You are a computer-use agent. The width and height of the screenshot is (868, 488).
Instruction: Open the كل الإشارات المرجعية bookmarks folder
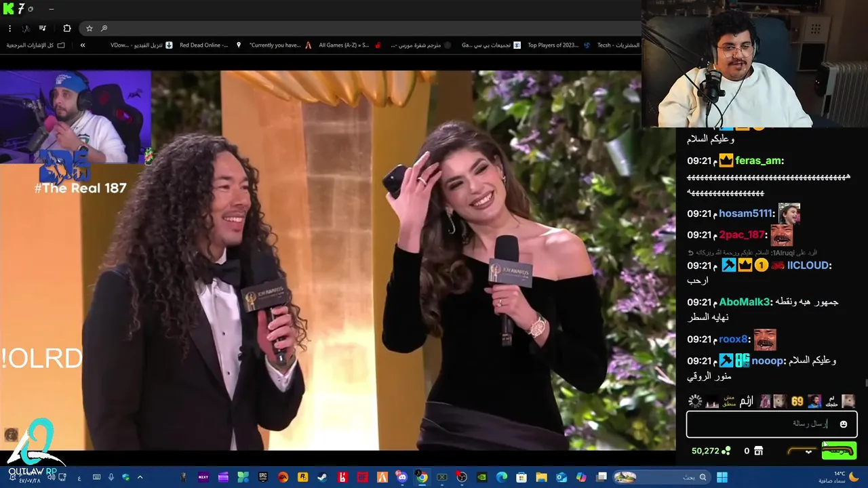[36, 45]
